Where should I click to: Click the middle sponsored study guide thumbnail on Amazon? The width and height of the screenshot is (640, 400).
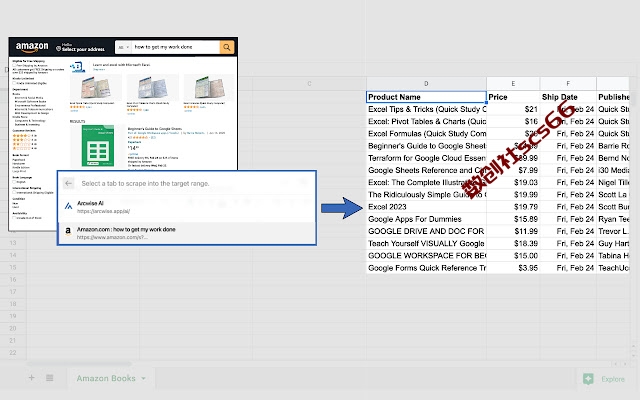(x=152, y=87)
